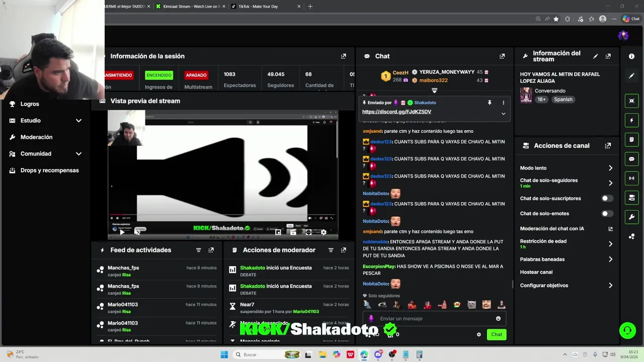Pop out the Información del stream panel
The image size is (644, 362).
coord(608,56)
